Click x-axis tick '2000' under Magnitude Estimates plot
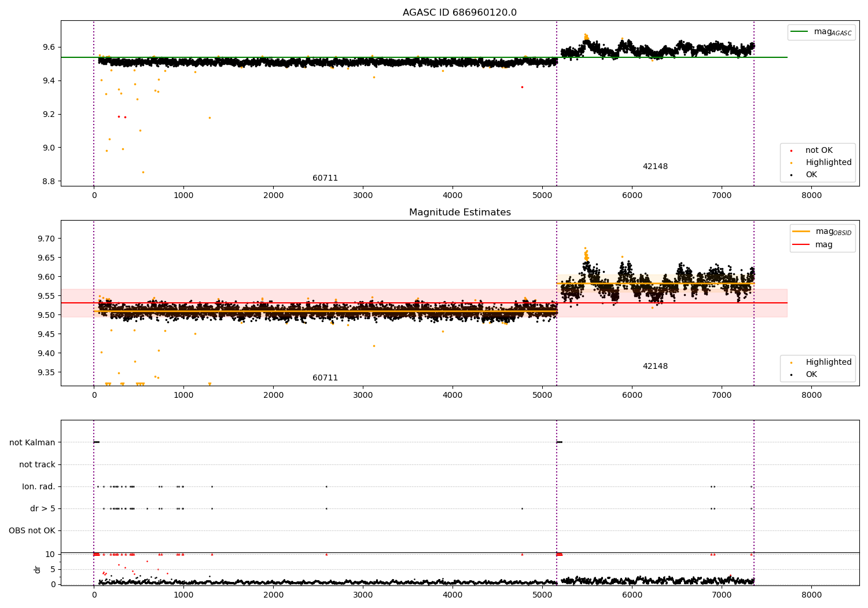Screen dimensions: 868x608 coord(273,395)
